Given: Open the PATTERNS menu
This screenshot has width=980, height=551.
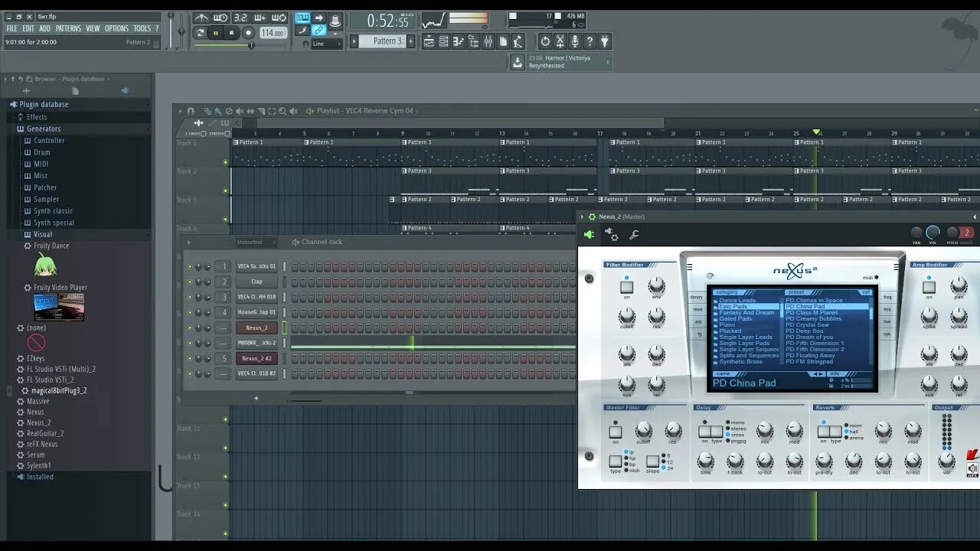Looking at the screenshot, I should click(68, 28).
